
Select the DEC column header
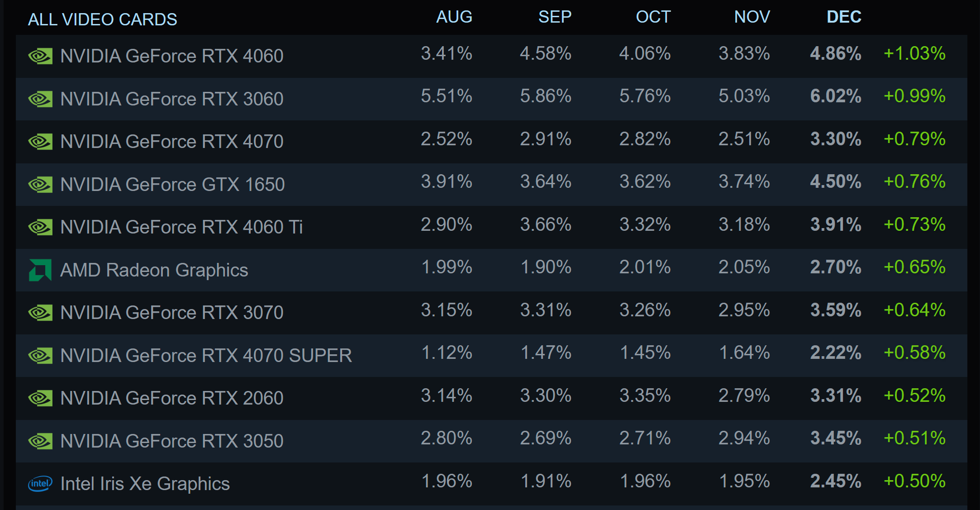844,17
